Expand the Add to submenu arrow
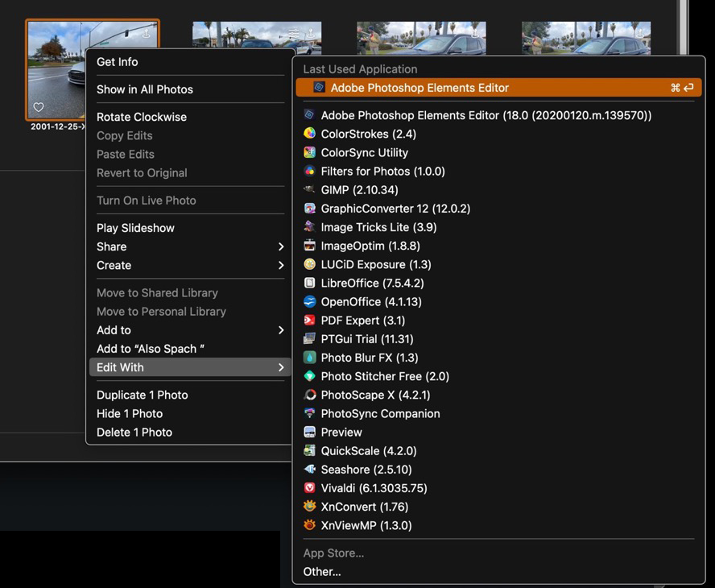Viewport: 715px width, 588px height. click(281, 330)
